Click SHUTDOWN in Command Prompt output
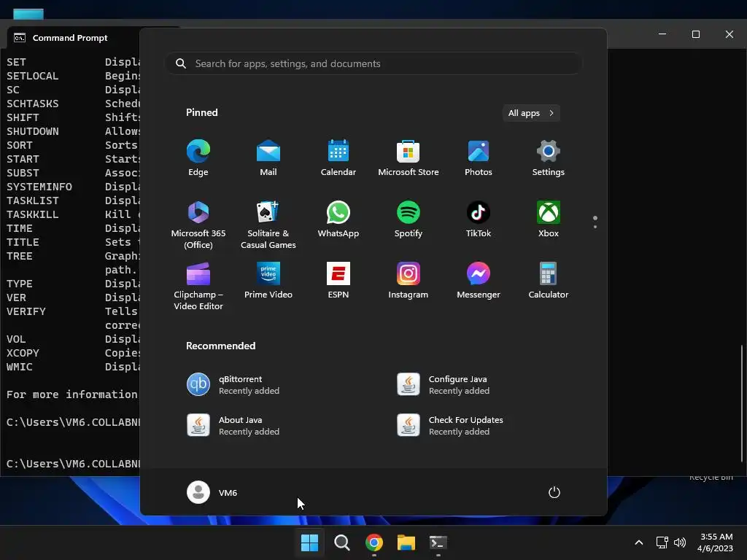Viewport: 747px width, 560px height. point(32,131)
